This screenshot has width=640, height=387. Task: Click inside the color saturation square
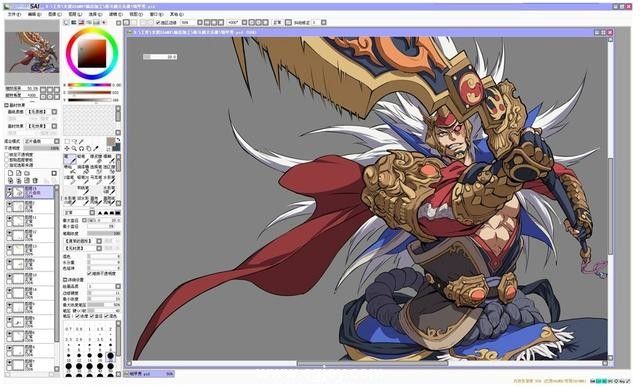coord(92,53)
